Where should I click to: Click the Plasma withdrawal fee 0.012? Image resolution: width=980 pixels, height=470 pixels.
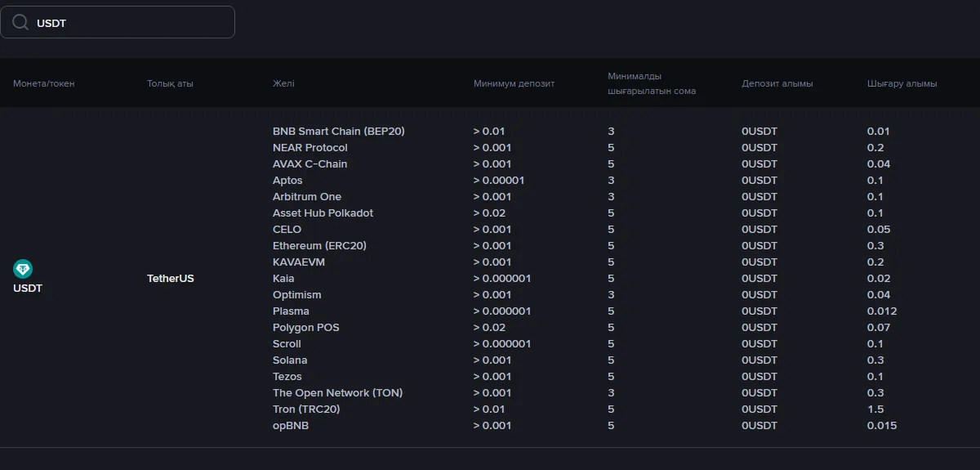click(x=882, y=311)
